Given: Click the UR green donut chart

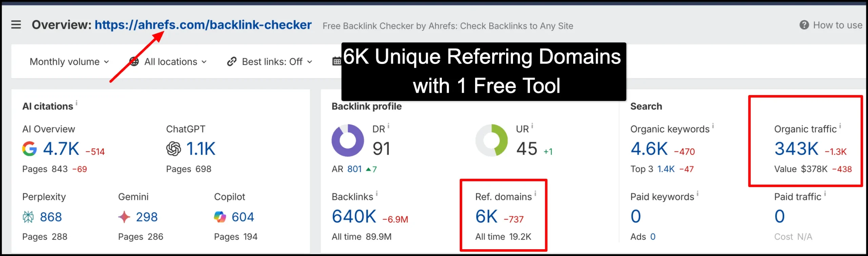Looking at the screenshot, I should coord(492,140).
